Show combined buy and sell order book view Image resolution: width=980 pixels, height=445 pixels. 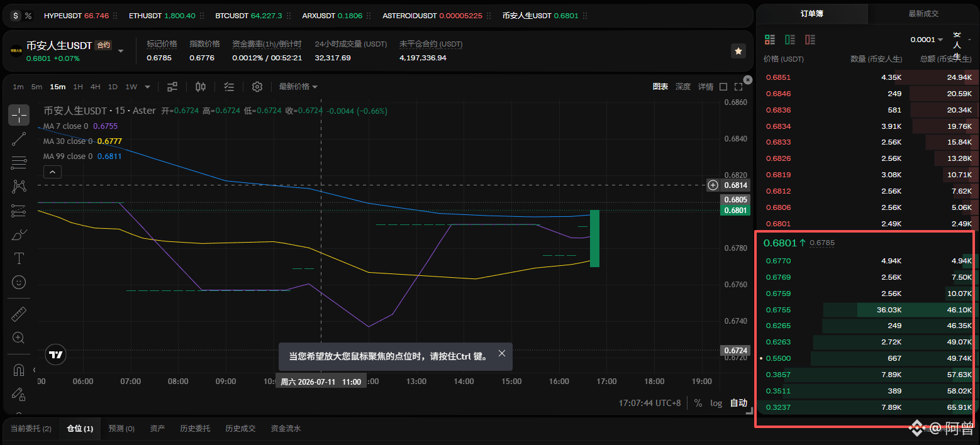770,40
